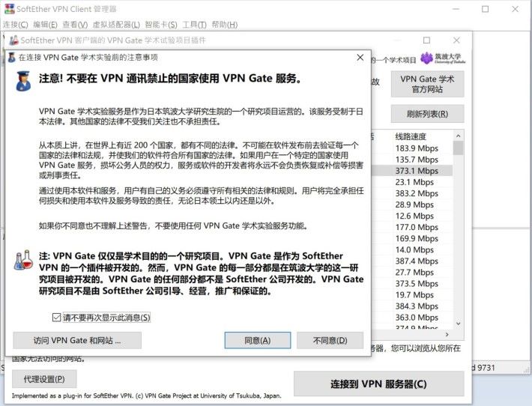Click the server list vertical scrollbar thumb
This screenshot has height=406, width=532.
(458, 148)
